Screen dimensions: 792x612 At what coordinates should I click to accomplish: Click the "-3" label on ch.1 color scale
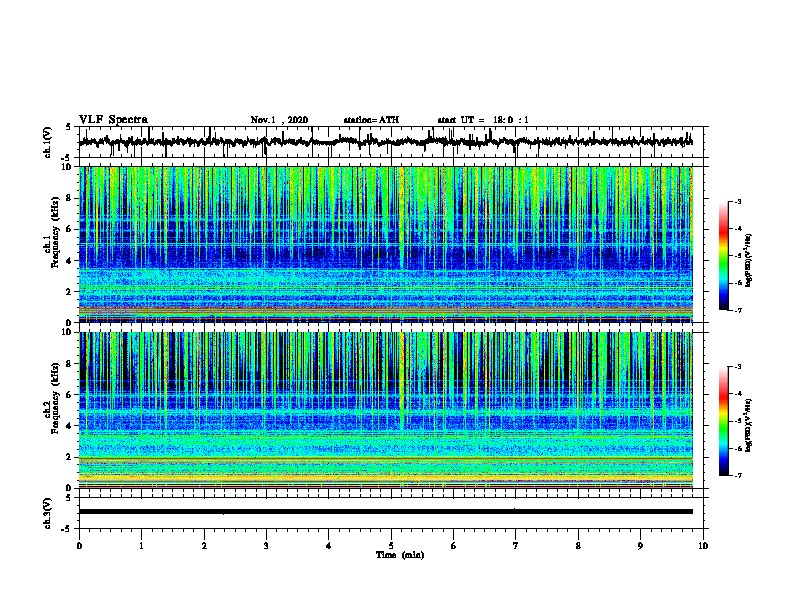point(738,201)
